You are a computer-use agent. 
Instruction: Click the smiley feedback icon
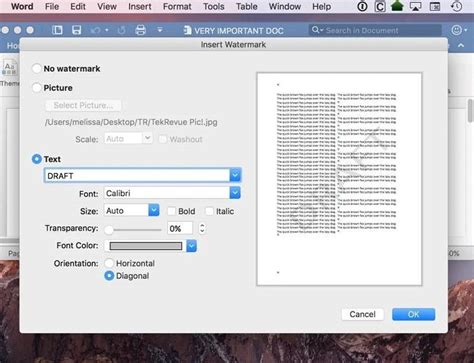pyautogui.click(x=456, y=30)
